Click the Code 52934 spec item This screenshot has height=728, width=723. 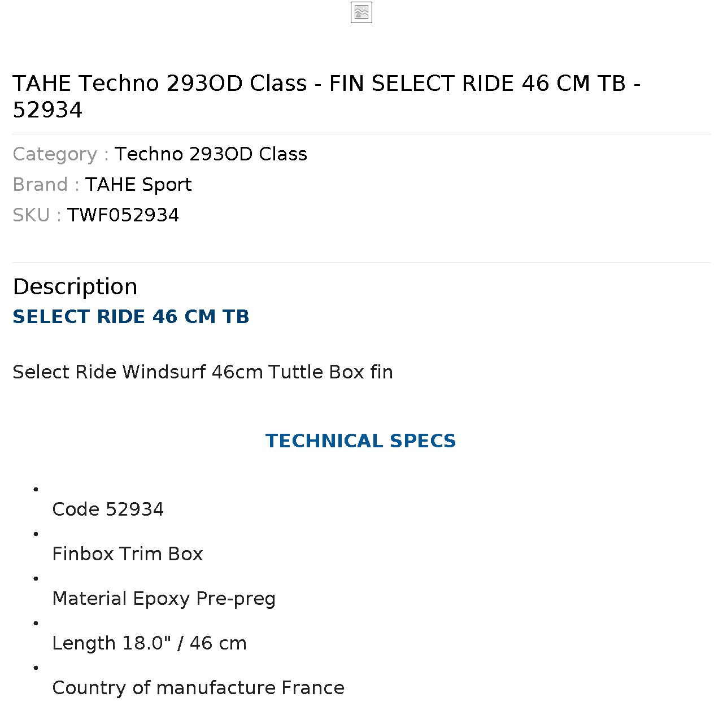[108, 509]
